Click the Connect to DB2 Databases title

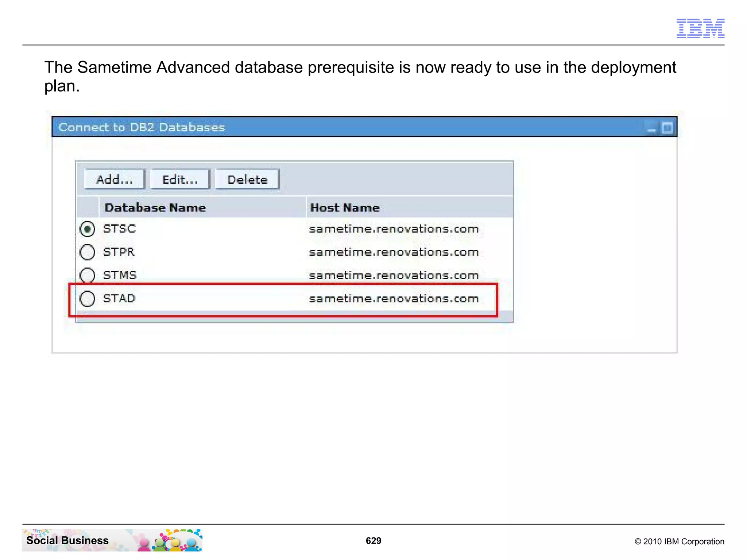coord(142,127)
